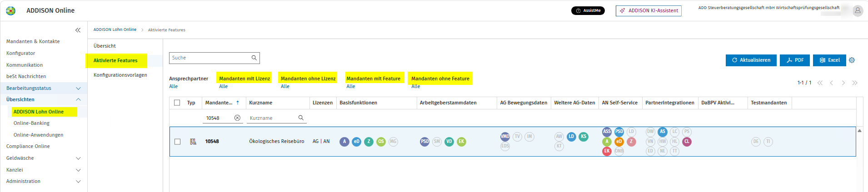Click the AS badge under Partnerintegrationen
Screen dimensions: 868x192
tap(663, 132)
